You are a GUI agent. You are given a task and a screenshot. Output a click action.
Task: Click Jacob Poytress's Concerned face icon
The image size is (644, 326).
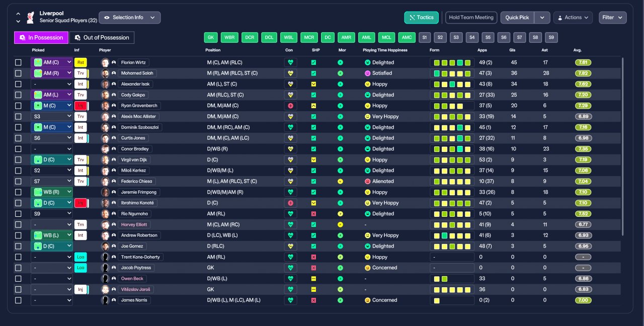[368, 268]
